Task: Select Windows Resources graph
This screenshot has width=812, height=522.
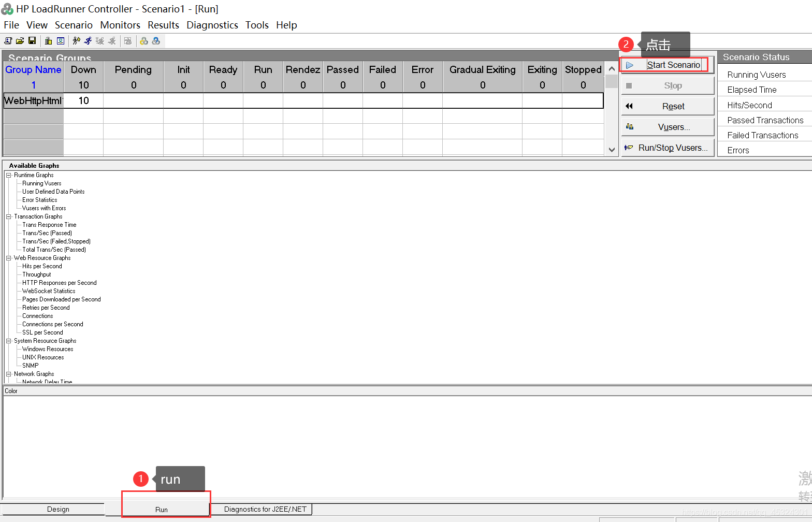Action: pyautogui.click(x=48, y=349)
